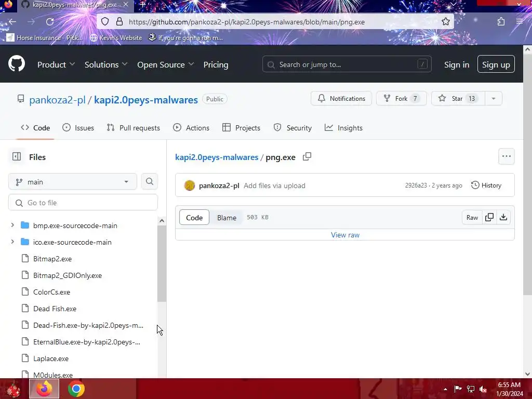Click the search files magnifier button
This screenshot has height=399, width=532.
149,181
